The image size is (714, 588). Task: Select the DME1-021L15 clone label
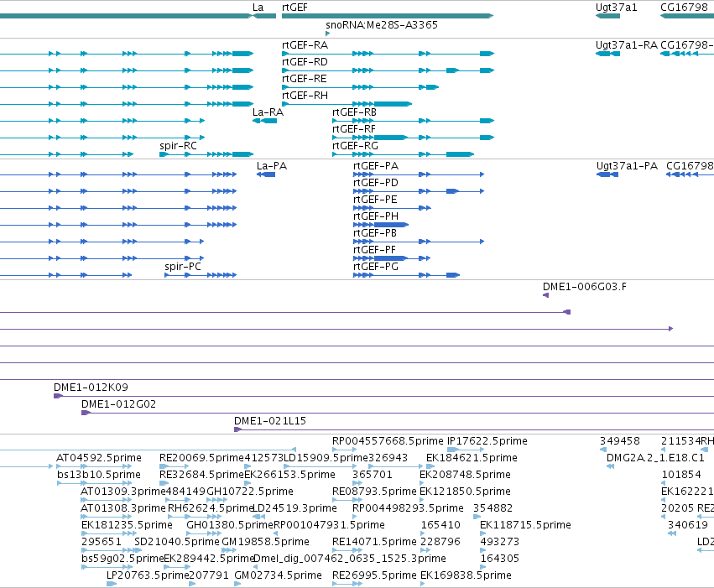pyautogui.click(x=270, y=421)
